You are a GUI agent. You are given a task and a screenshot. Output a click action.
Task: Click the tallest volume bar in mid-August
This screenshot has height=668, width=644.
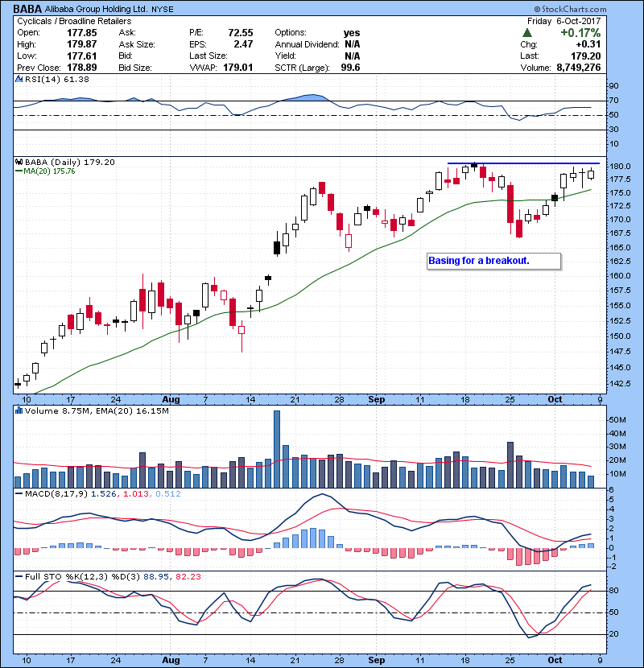point(277,449)
